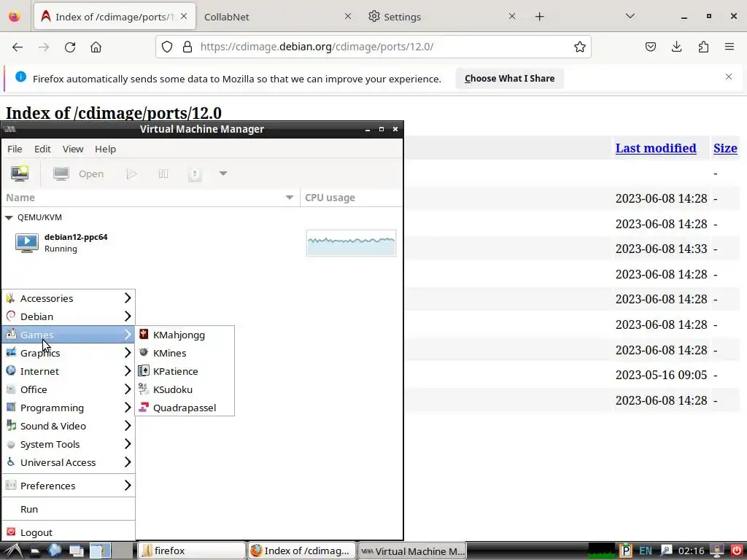Screen dimensions: 747x560
Task: Expand the Debian submenu
Action: [69, 316]
